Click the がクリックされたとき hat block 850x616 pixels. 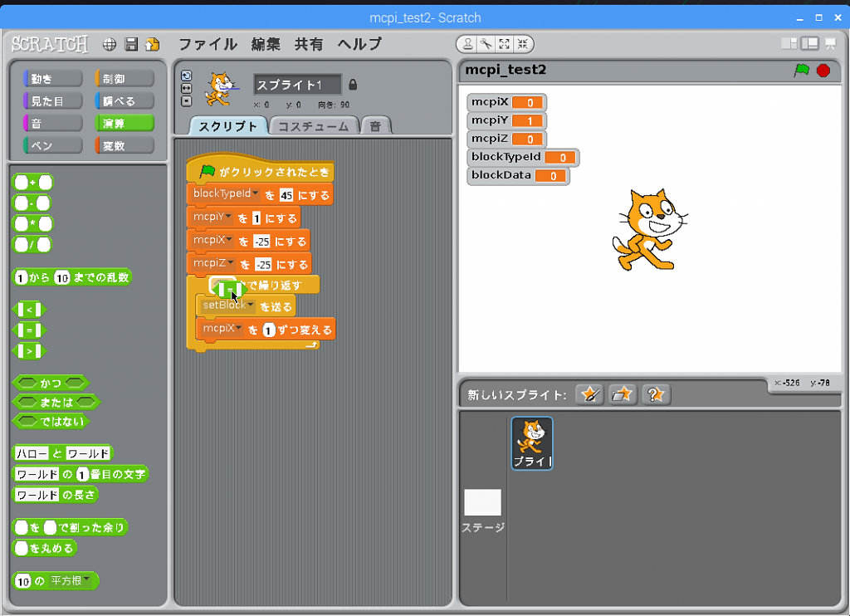260,171
